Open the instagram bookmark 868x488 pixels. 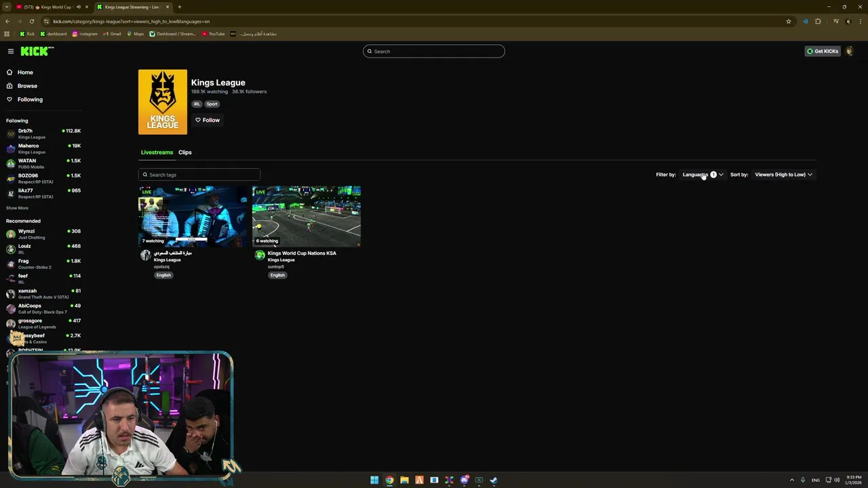pos(85,34)
